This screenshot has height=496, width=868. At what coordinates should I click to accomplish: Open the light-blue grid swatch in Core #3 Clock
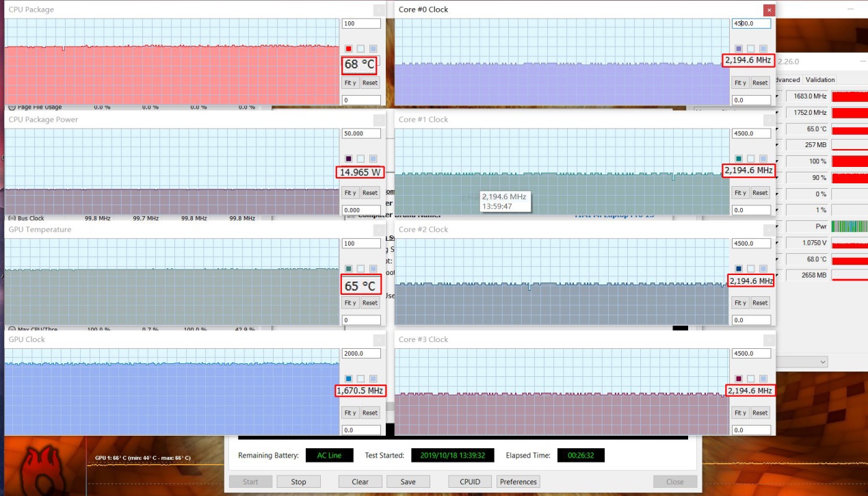(763, 378)
